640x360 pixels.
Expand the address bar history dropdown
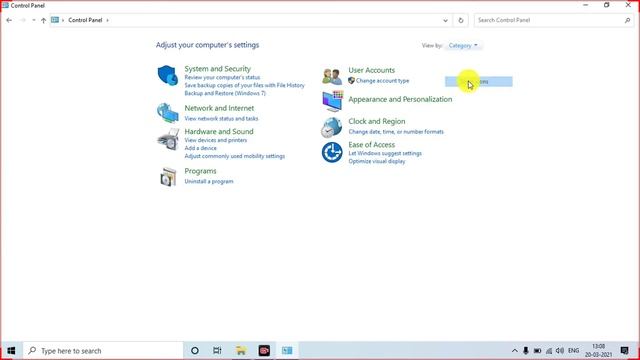pyautogui.click(x=445, y=20)
